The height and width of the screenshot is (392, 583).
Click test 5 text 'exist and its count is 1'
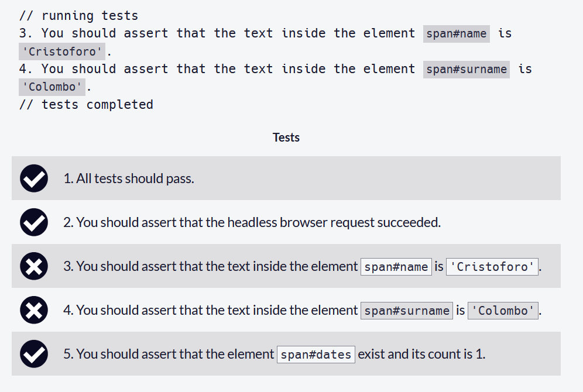[x=420, y=354]
